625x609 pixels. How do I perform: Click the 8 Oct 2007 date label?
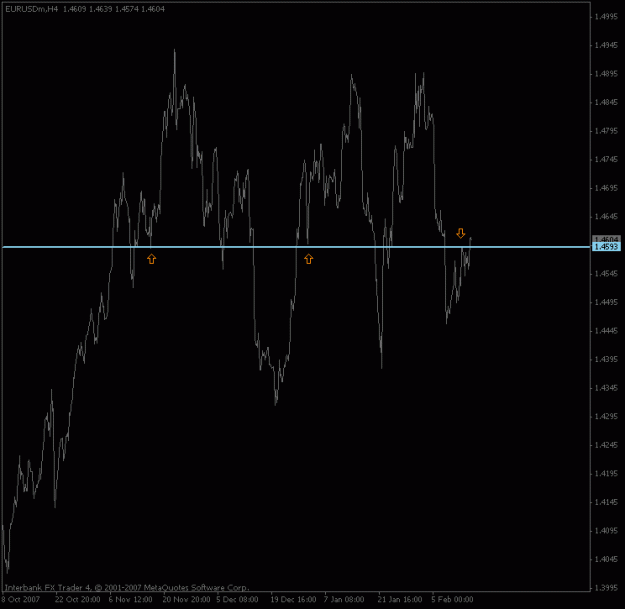pos(20,599)
